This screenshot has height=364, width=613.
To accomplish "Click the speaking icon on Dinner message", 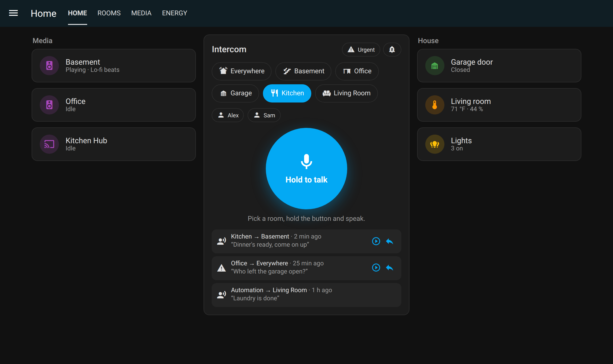I will coord(221,241).
